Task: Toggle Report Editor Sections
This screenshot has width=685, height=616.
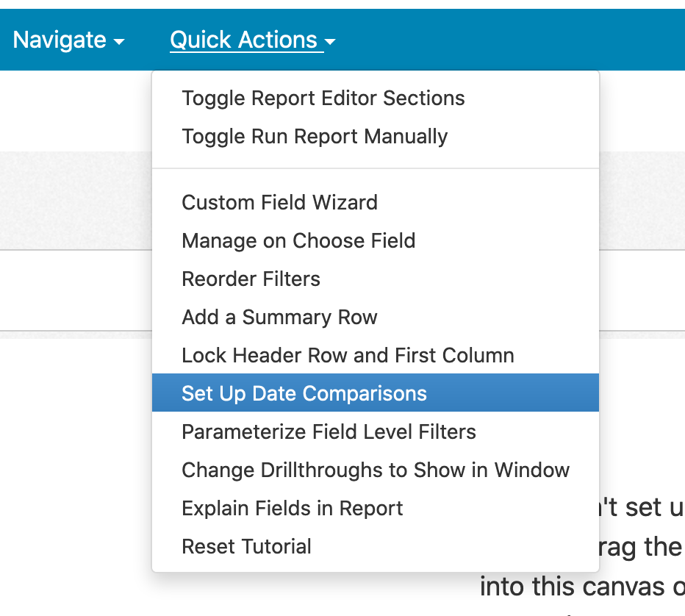Action: coord(323,99)
